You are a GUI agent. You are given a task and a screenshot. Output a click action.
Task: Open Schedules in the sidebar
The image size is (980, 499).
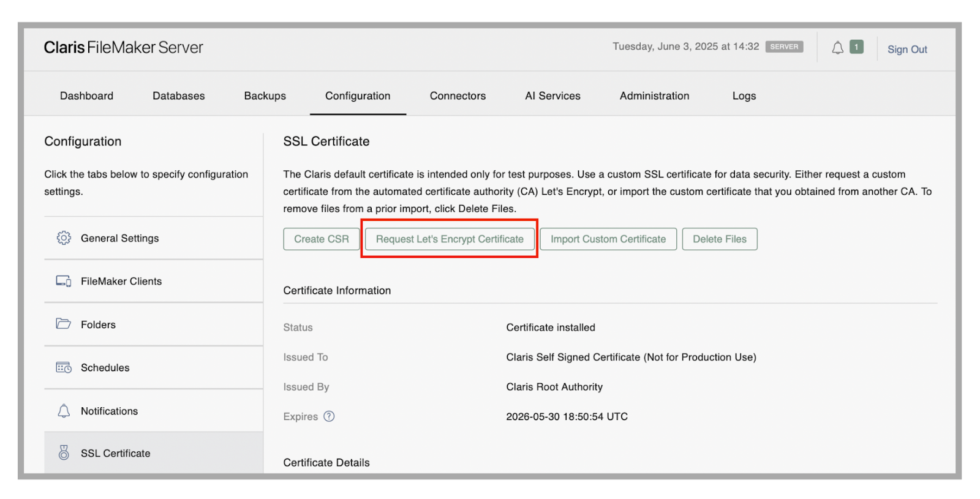(x=154, y=367)
